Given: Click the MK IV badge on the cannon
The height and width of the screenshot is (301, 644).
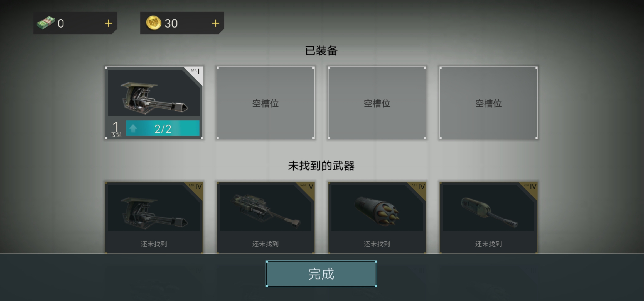Looking at the screenshot, I should point(530,186).
